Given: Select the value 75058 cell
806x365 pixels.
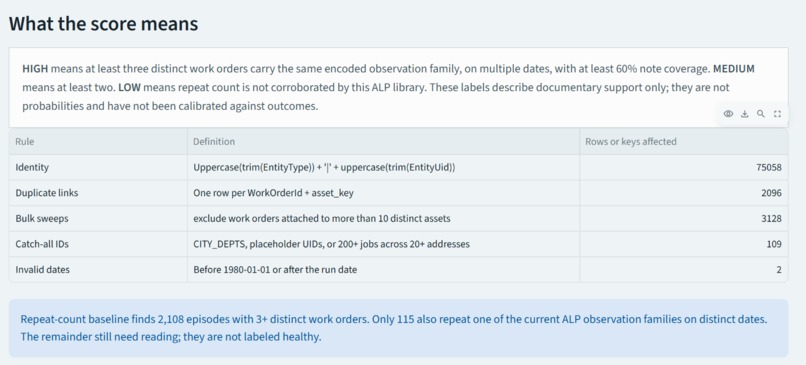Looking at the screenshot, I should pyautogui.click(x=684, y=167).
